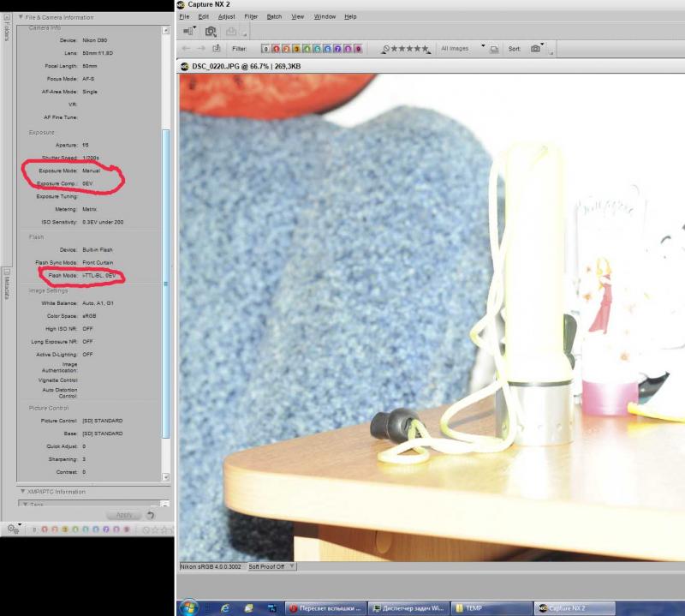Filter by purple label 7
685x616 pixels.
[337, 49]
